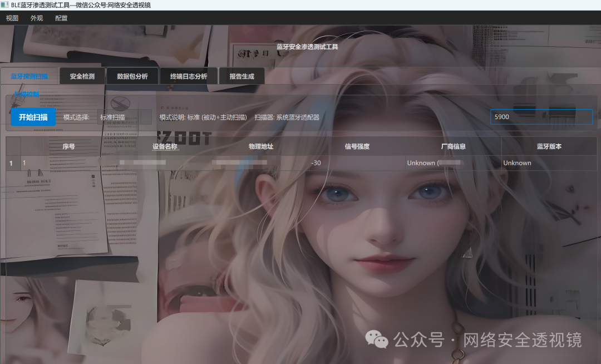This screenshot has height=364, width=601.
Task: Click the 信号强度 column header
Action: click(x=357, y=146)
